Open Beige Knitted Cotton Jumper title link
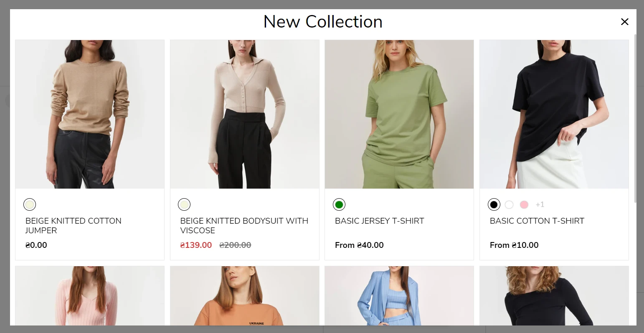644x333 pixels. tap(74, 225)
